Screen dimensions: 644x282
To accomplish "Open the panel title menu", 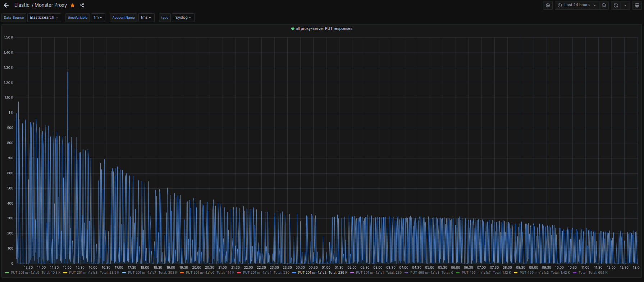I will 324,29.
